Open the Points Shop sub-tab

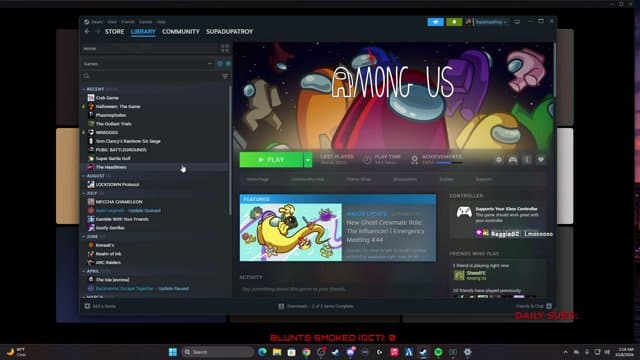click(358, 179)
